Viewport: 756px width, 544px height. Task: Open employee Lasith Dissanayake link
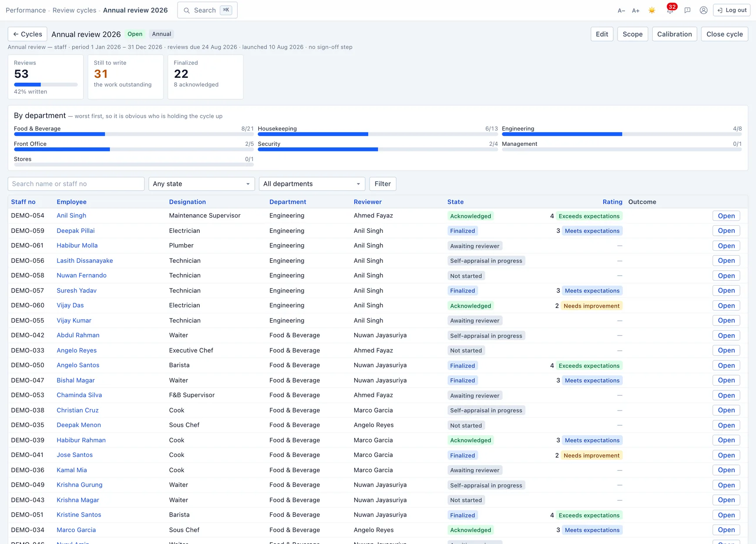[x=84, y=261]
